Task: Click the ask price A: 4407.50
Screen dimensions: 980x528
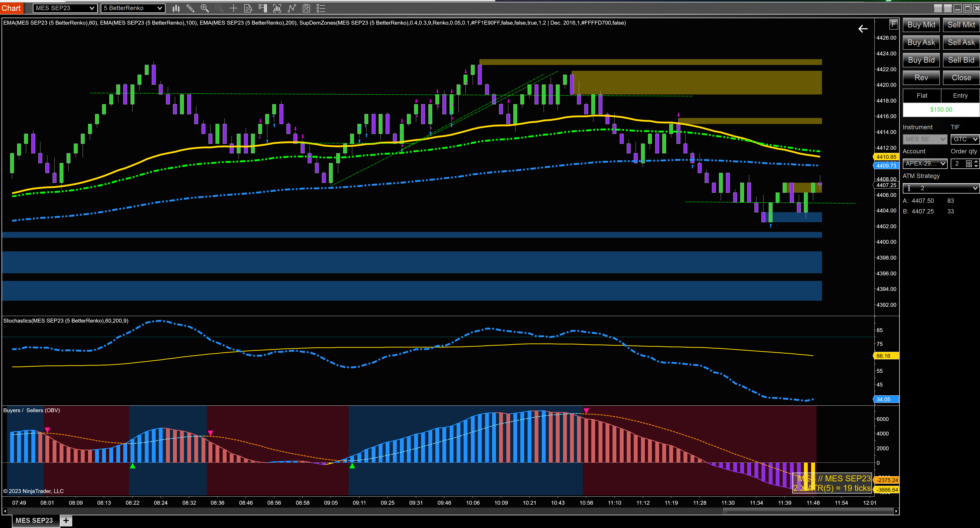Action: tap(918, 201)
